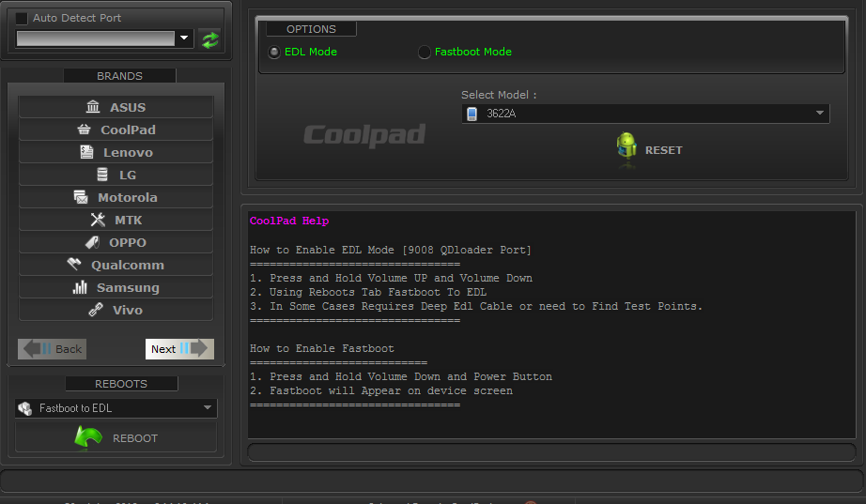Click 'Press and Hold Volume Down and Power' line
This screenshot has height=504, width=866.
[x=401, y=376]
